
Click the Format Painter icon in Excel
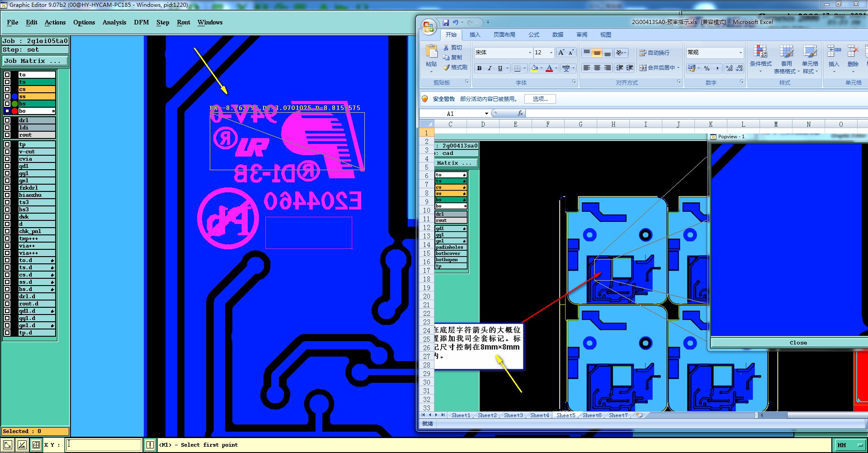coord(446,67)
